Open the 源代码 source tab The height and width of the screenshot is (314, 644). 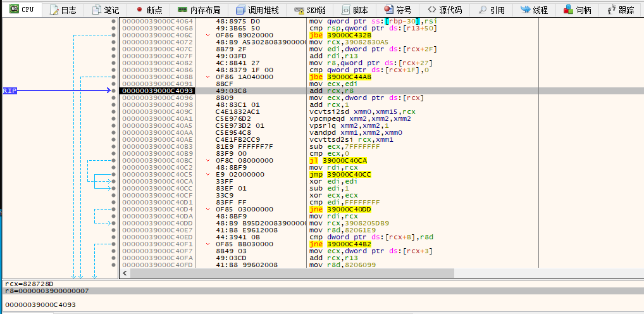coord(444,10)
